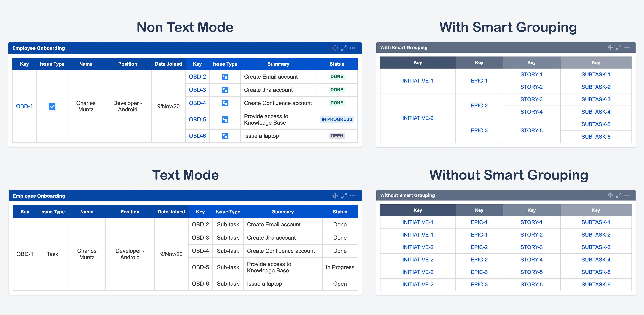Click sub-task icon in OBD-6 row
This screenshot has width=644, height=315.
[x=225, y=136]
